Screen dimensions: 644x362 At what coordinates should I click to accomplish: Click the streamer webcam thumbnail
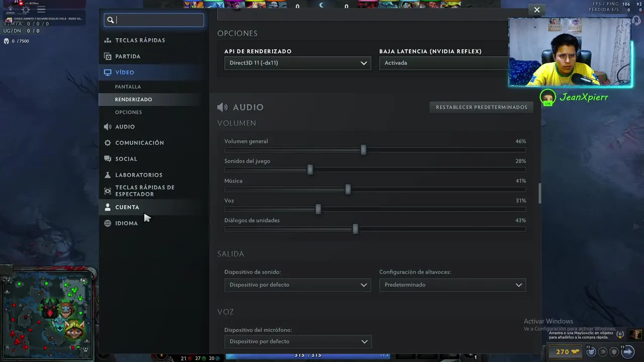pyautogui.click(x=570, y=52)
